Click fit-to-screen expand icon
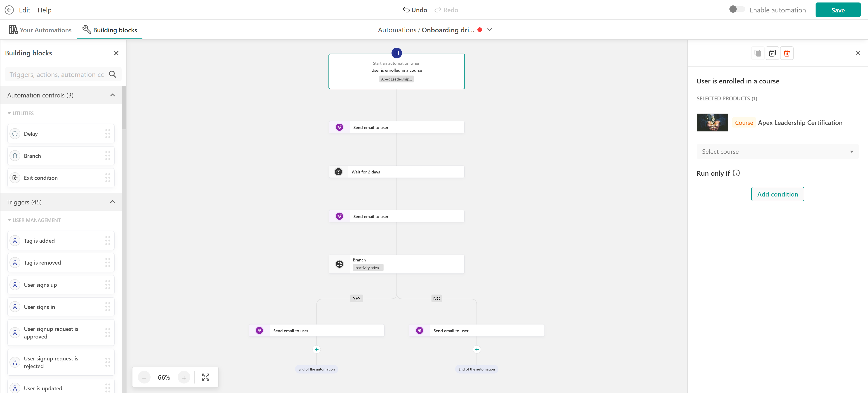The image size is (868, 393). 205,377
